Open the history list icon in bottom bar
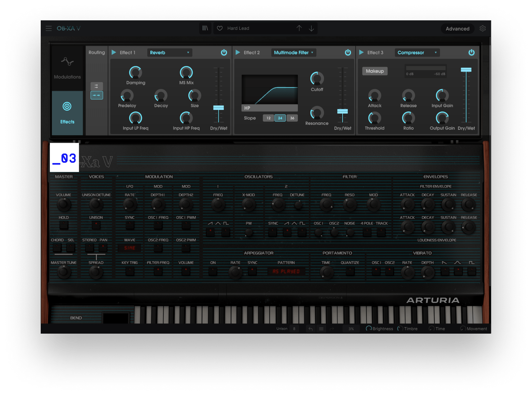Screen dimensions: 532x395 tap(321, 329)
